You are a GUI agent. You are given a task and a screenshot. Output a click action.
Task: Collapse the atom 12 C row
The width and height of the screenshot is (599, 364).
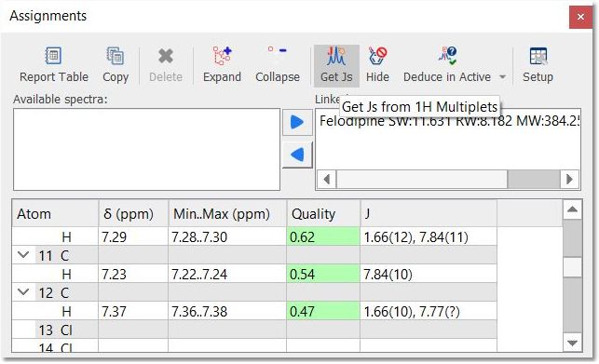pos(23,292)
